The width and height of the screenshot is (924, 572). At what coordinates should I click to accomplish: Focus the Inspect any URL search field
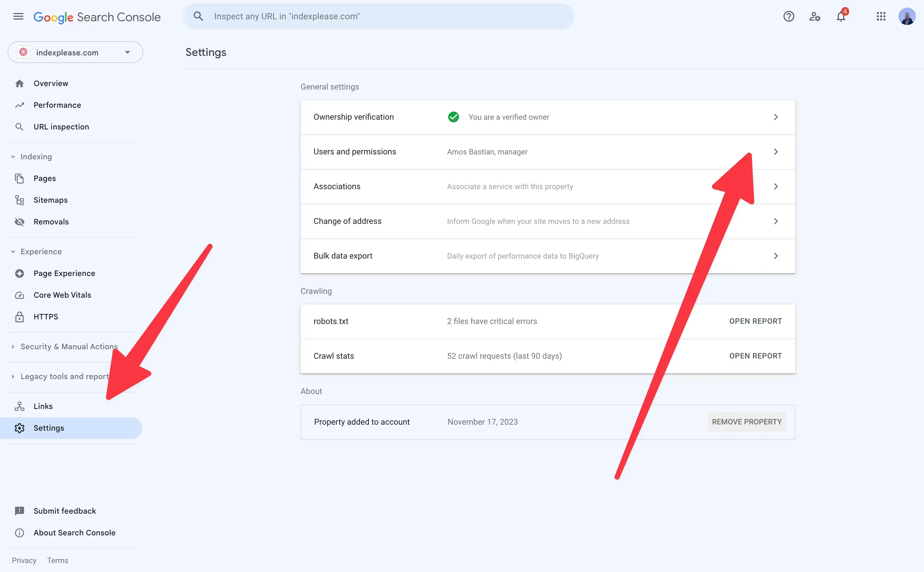(378, 16)
